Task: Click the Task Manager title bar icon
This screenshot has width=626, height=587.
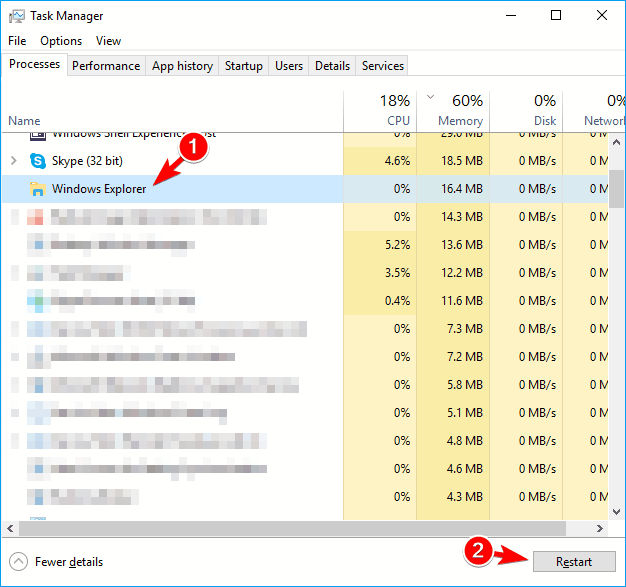Action: coord(17,16)
